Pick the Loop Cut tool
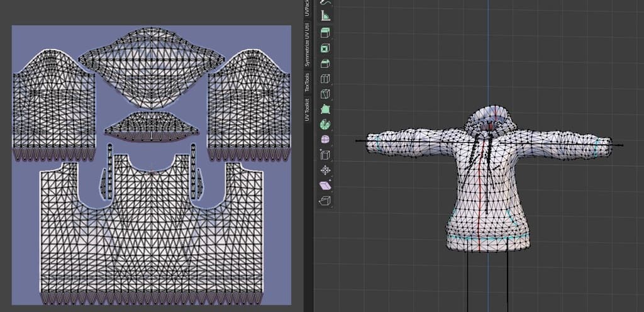 (326, 79)
